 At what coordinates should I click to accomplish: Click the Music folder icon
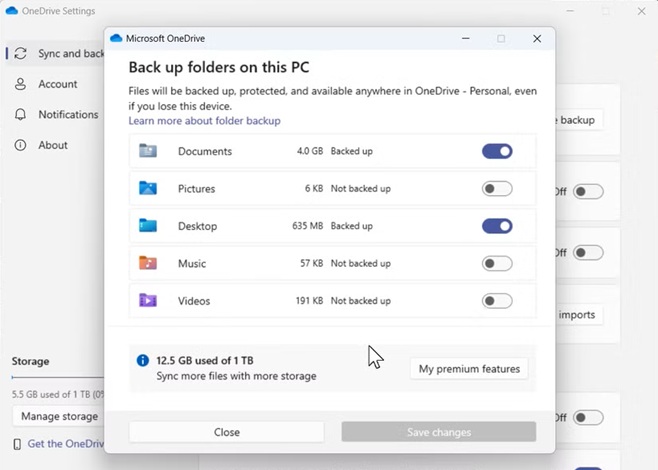point(148,263)
